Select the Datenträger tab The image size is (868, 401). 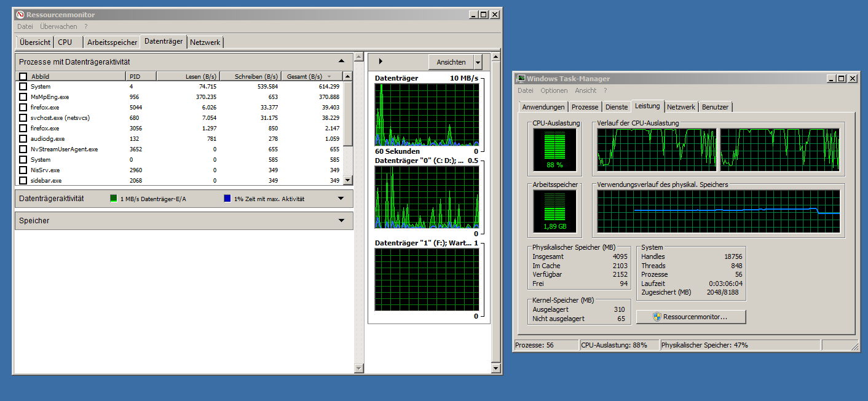coord(164,41)
